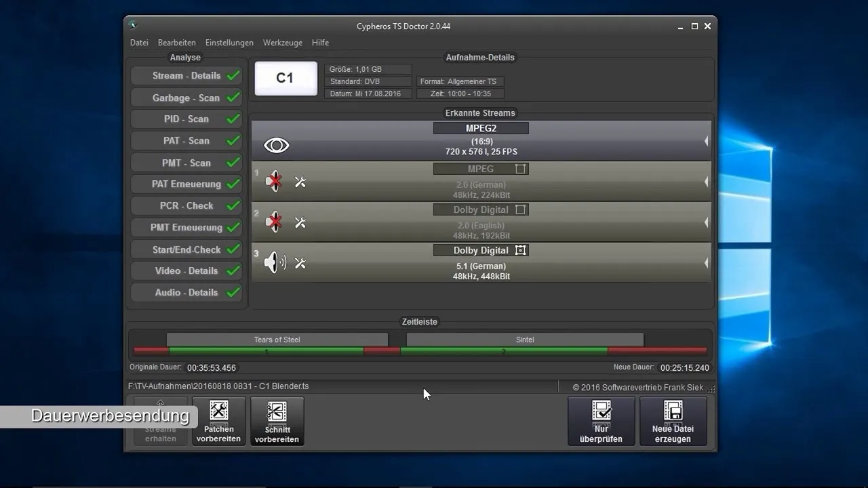Minimize the TS Doctor window

point(681,26)
